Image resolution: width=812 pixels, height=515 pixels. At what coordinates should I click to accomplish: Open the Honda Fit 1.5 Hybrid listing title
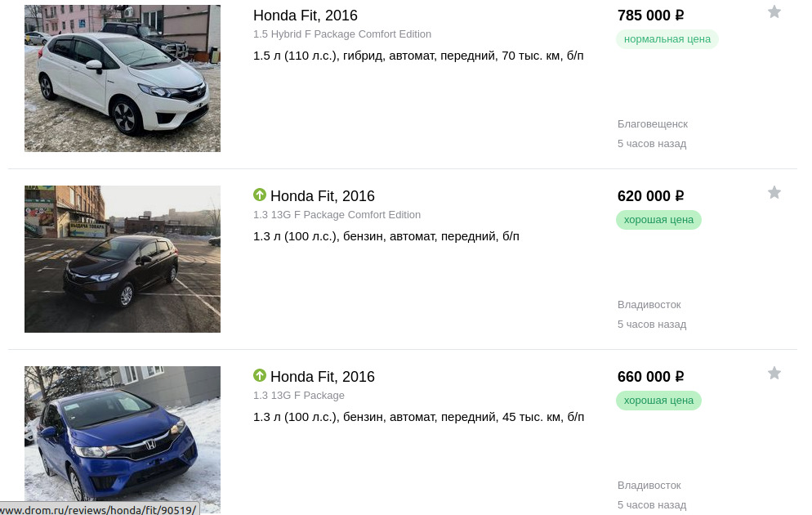pyautogui.click(x=306, y=16)
